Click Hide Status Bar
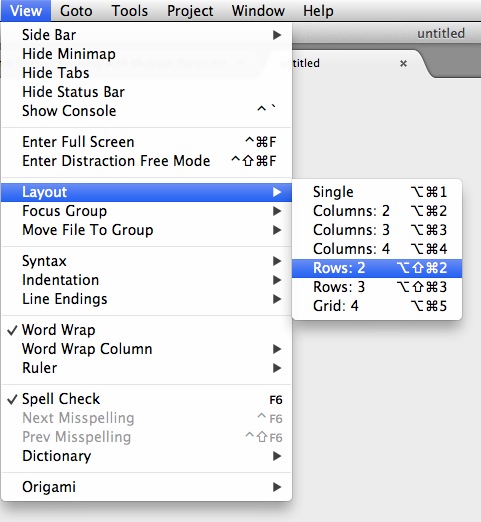481x522 pixels. (146, 92)
